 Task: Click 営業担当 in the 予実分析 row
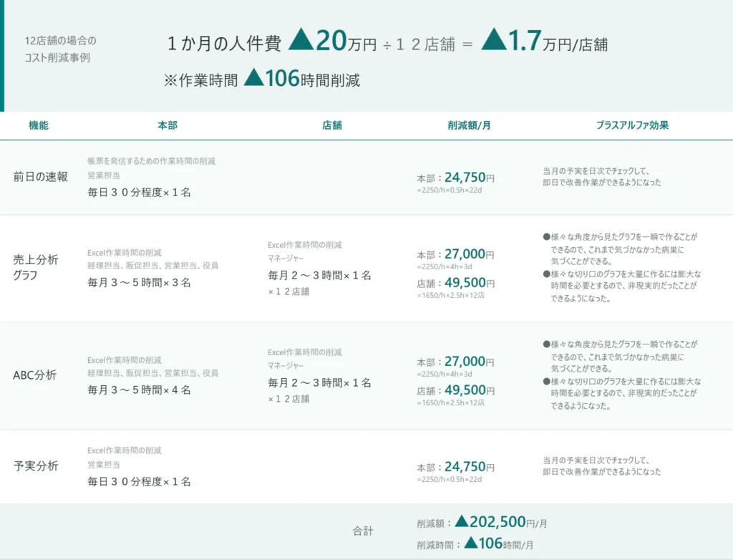[x=104, y=465]
